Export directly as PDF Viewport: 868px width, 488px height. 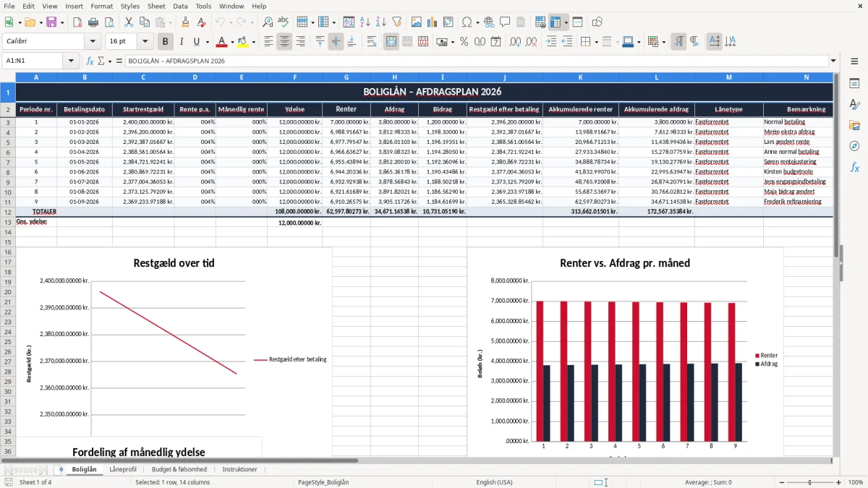(77, 22)
